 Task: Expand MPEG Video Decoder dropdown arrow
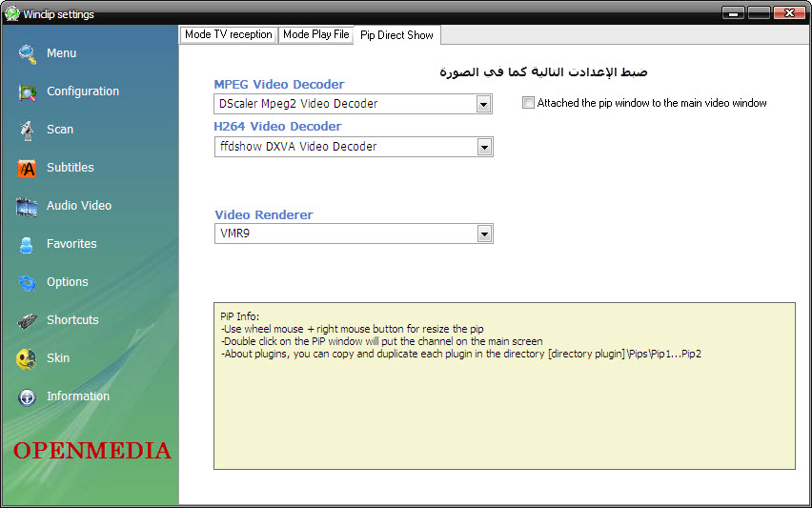484,104
